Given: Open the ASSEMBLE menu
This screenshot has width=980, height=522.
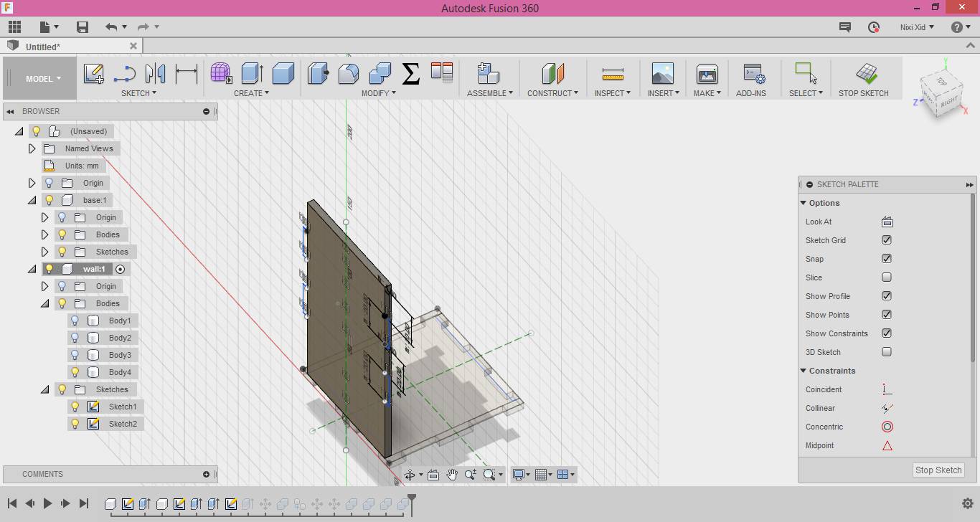Looking at the screenshot, I should pos(490,93).
